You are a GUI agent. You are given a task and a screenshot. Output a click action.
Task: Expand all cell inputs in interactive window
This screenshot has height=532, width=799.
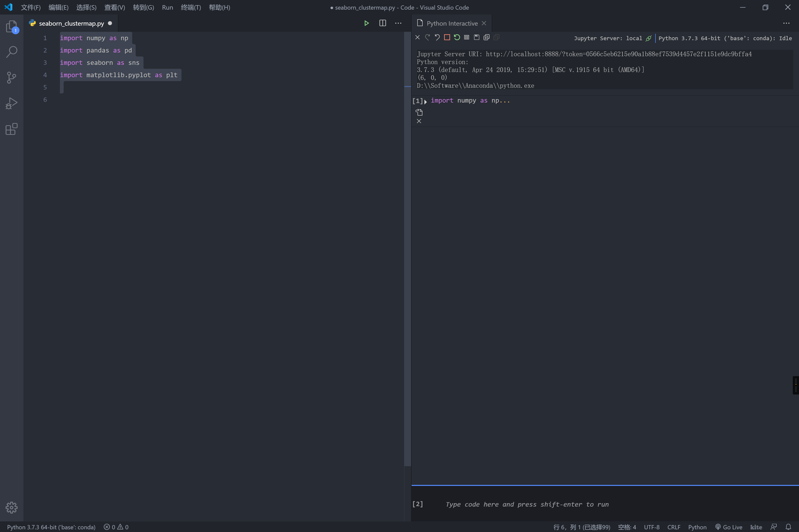pos(487,37)
